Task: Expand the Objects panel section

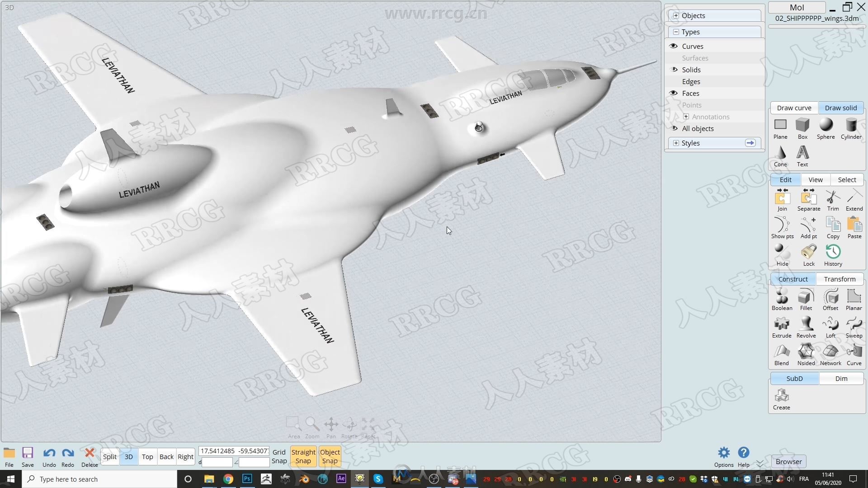Action: coord(675,15)
